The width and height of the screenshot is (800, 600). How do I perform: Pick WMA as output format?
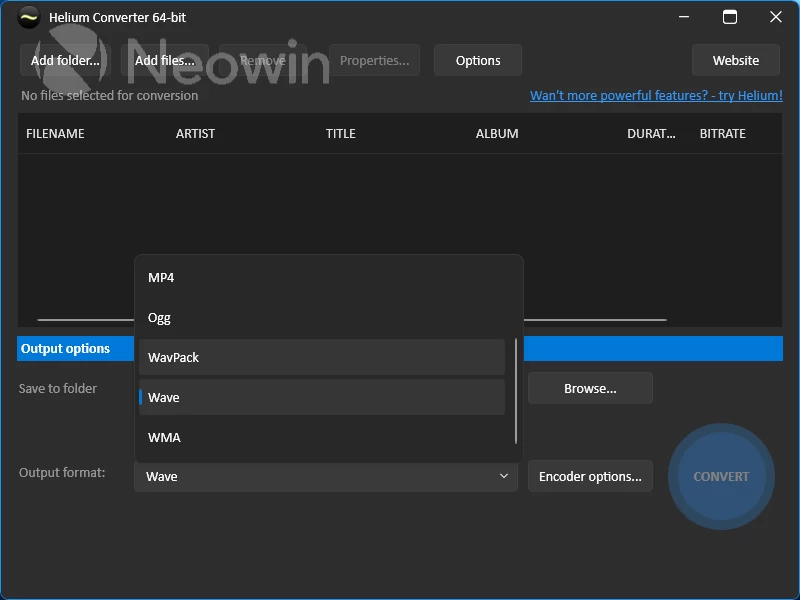click(x=322, y=437)
